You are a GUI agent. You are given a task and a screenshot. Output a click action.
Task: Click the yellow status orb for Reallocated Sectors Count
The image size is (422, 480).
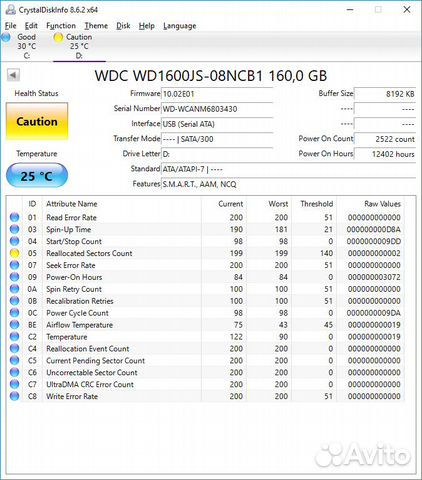[14, 253]
